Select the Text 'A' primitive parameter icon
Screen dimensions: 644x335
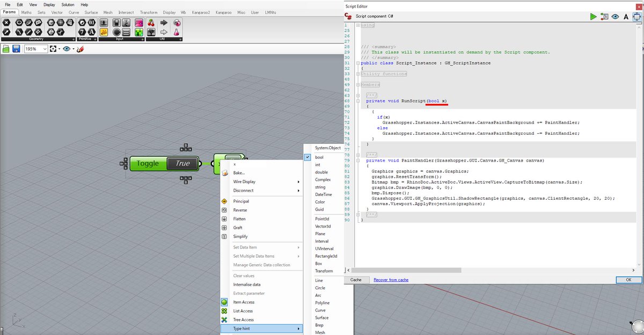tap(91, 32)
